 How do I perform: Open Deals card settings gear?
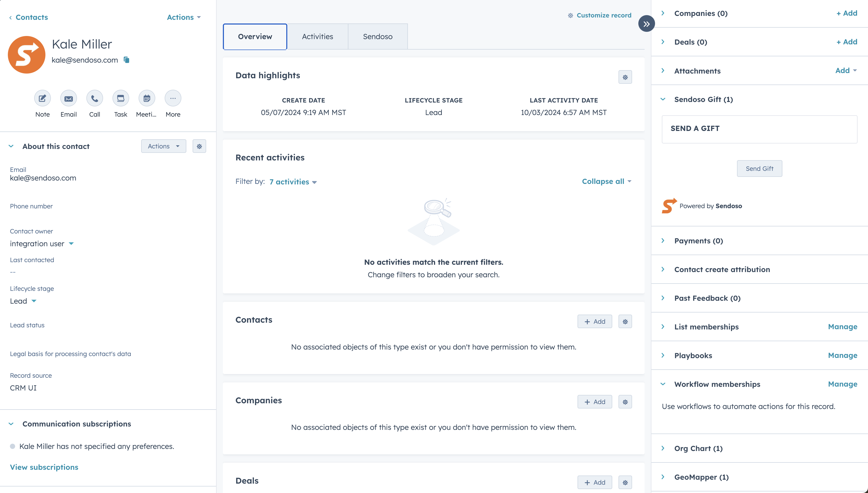point(625,482)
